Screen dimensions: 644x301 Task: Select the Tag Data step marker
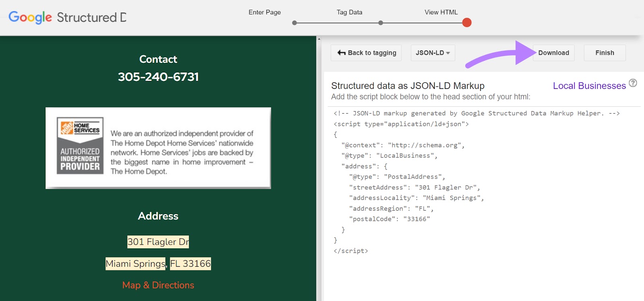381,23
